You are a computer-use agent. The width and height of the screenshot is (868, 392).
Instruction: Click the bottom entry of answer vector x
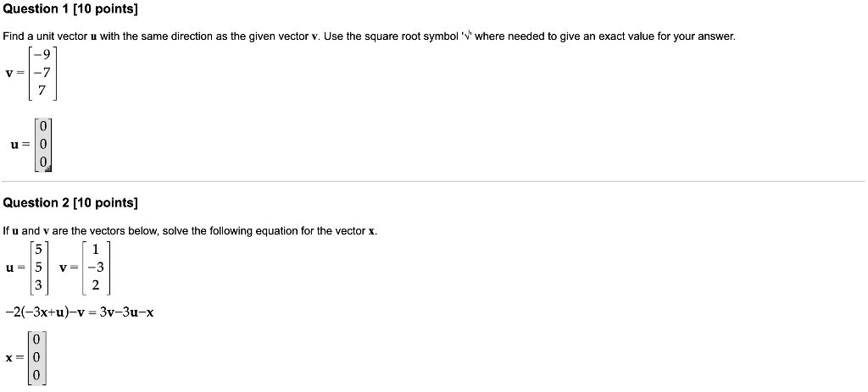pos(37,373)
